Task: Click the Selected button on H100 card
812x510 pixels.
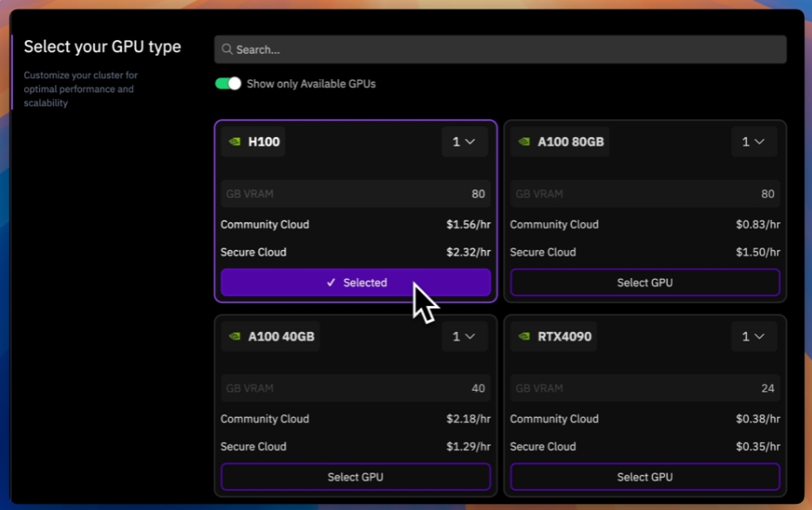Action: pos(356,282)
